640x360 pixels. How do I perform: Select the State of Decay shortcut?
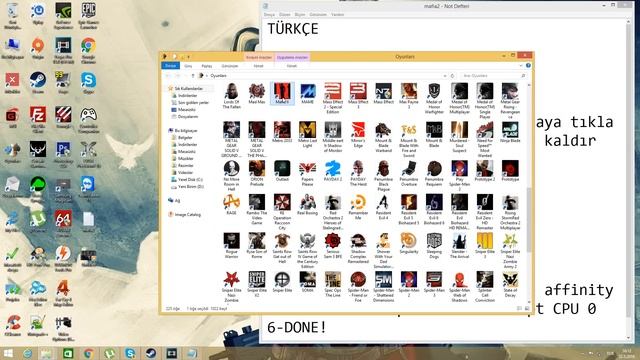coord(510,284)
